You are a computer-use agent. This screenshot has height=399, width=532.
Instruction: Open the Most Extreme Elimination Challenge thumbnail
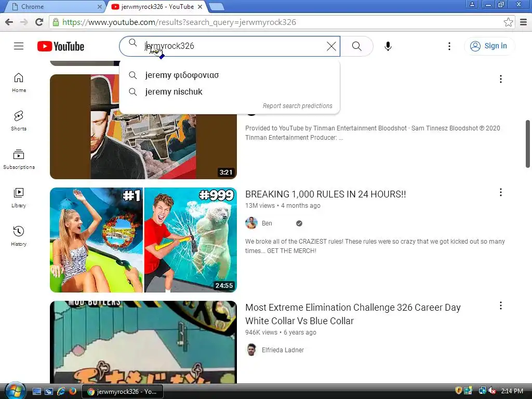pos(143,342)
